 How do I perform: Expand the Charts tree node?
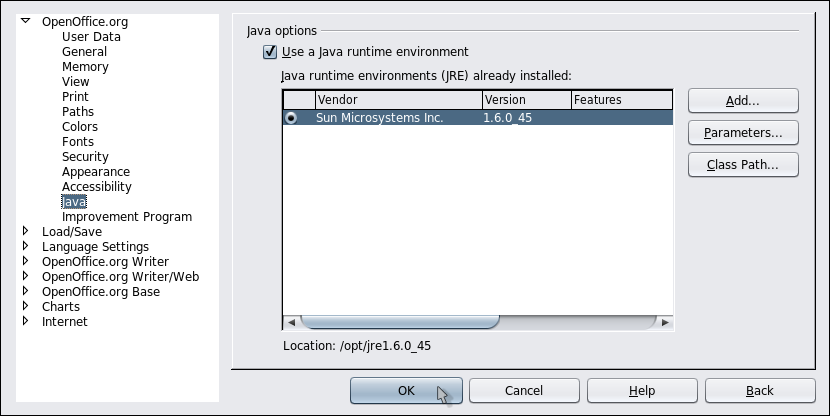coord(25,305)
